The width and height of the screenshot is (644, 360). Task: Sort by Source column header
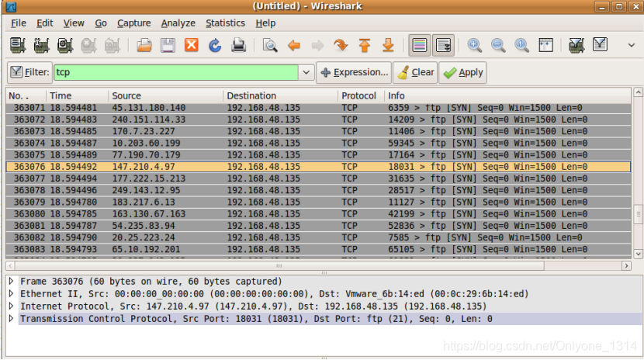166,95
